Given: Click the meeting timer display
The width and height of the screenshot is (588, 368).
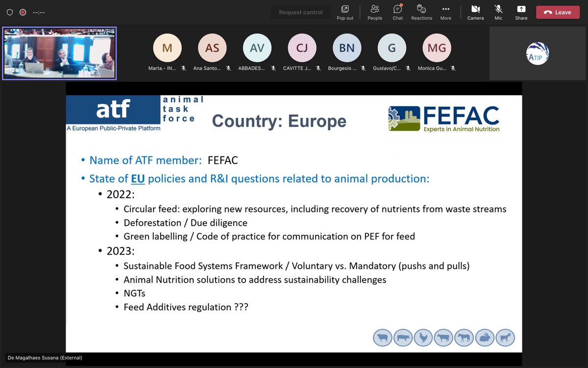Looking at the screenshot, I should click(39, 12).
